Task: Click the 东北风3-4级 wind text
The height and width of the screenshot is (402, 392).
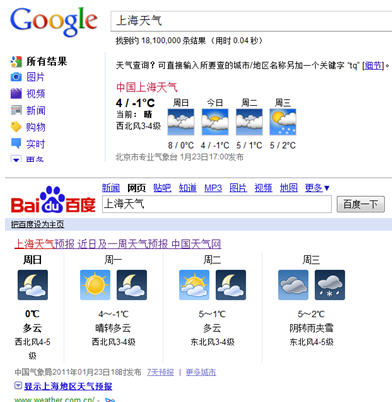Action: (x=212, y=342)
